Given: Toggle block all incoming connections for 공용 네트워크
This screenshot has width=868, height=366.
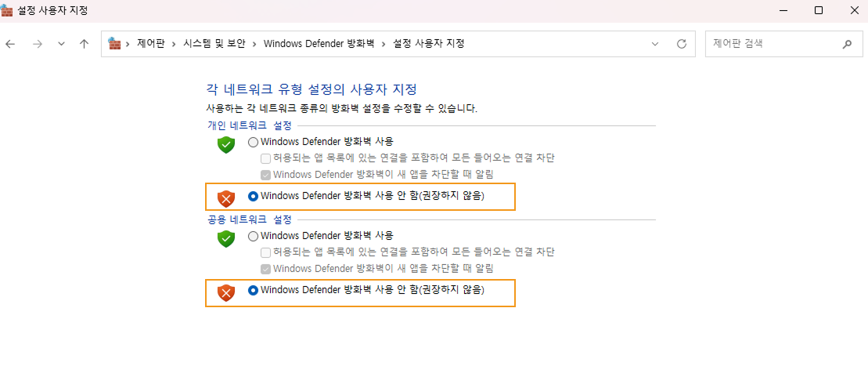Looking at the screenshot, I should 265,253.
